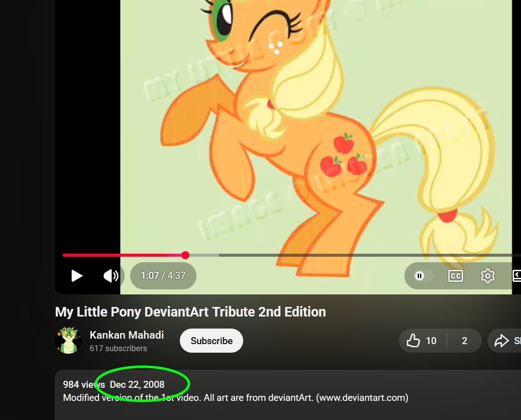Image resolution: width=521 pixels, height=420 pixels.
Task: Click the red progress bar scrubber
Action: (x=185, y=255)
